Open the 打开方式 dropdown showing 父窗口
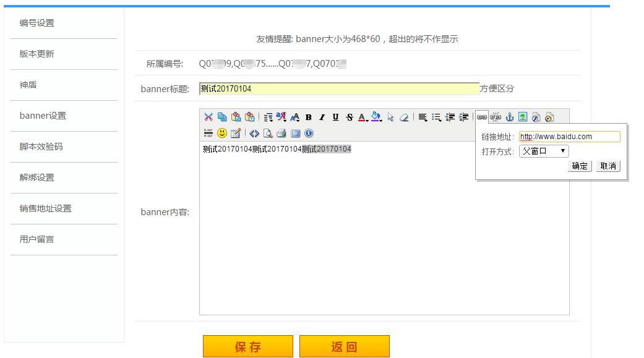 544,151
